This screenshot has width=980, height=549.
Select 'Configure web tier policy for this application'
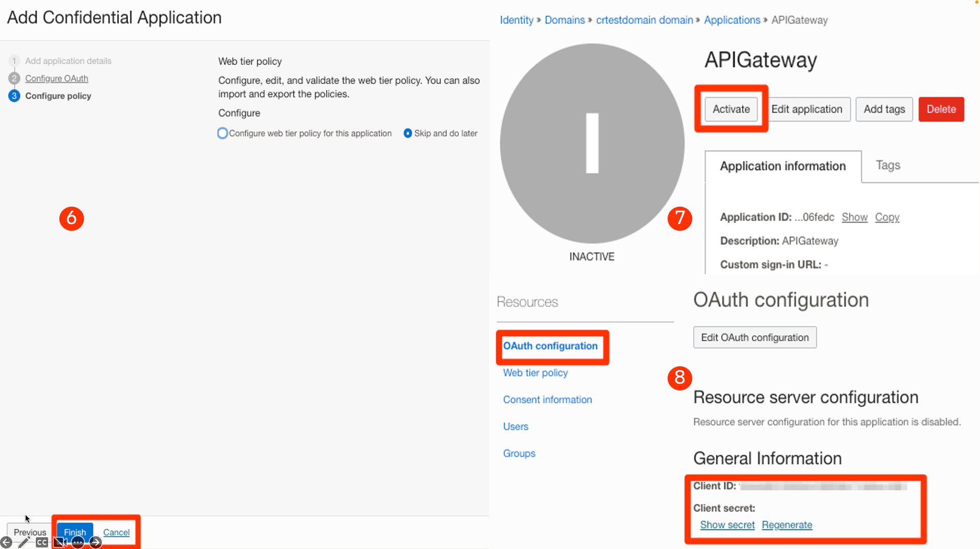(x=222, y=133)
